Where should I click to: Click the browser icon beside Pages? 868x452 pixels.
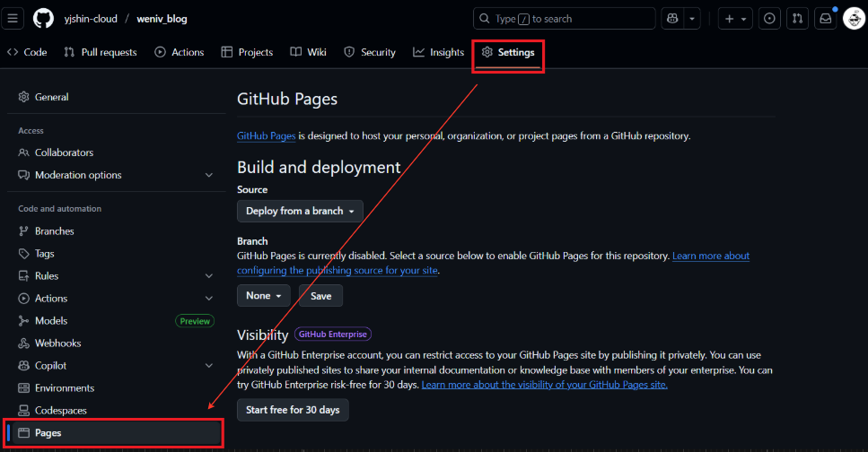(23, 432)
